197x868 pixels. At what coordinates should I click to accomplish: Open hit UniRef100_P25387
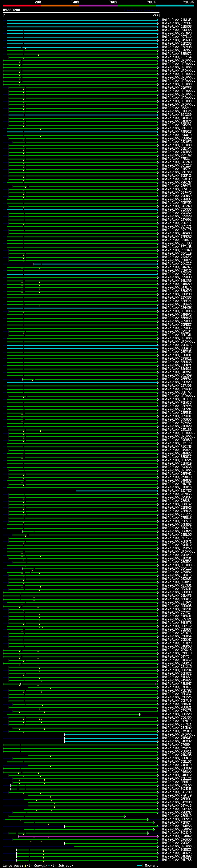(x=177, y=23)
